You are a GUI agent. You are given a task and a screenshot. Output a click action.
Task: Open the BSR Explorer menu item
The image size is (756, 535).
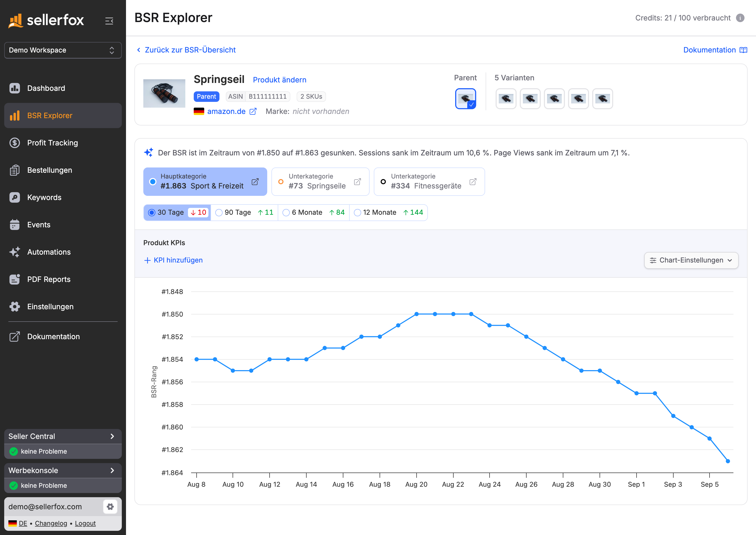click(x=63, y=116)
